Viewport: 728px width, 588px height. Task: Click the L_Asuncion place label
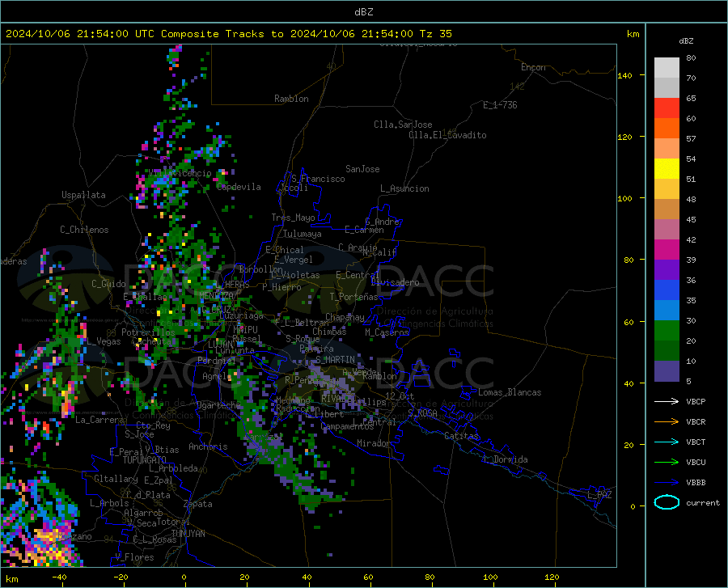pos(404,188)
